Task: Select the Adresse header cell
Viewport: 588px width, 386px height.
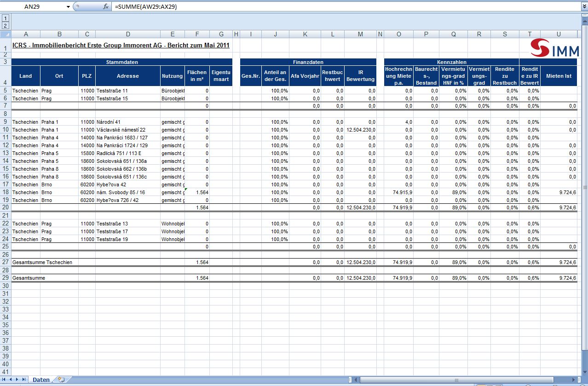Action: (128, 76)
